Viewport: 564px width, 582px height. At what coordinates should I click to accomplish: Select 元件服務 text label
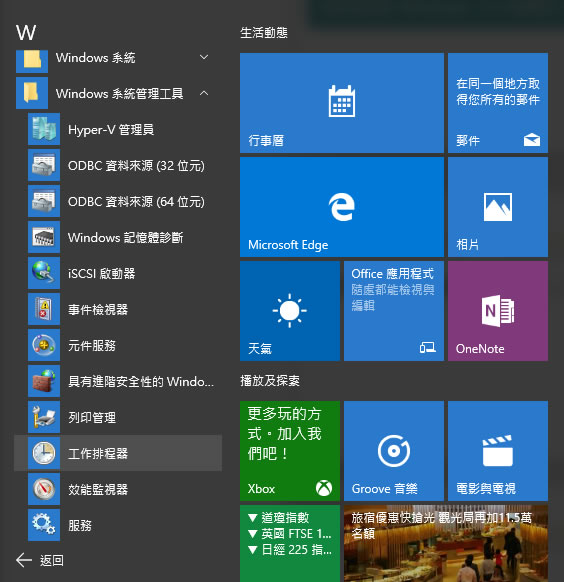point(92,345)
